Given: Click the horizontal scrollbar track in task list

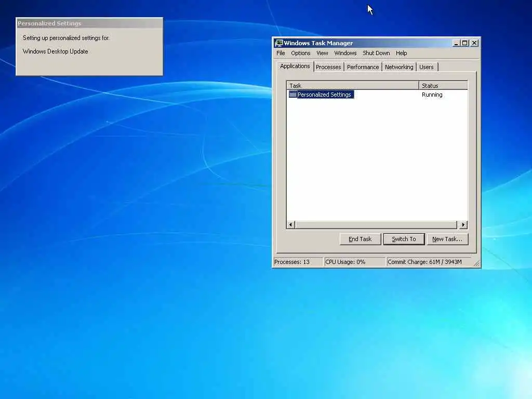Looking at the screenshot, I should 376,224.
